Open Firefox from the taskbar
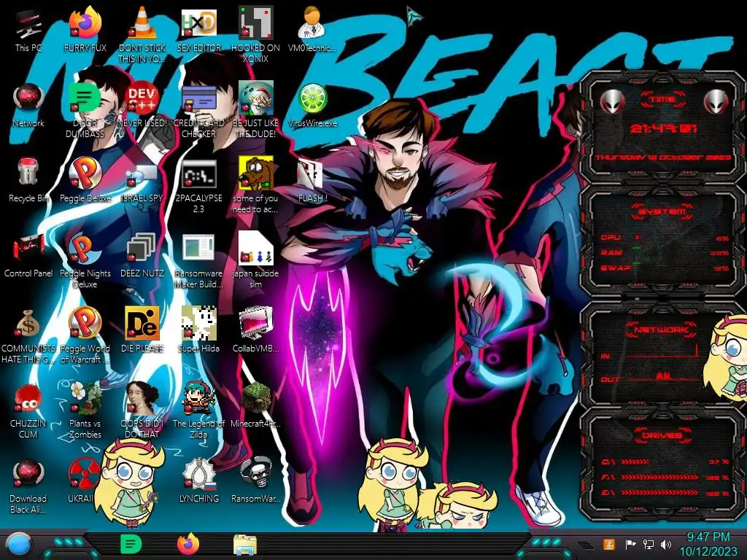The height and width of the screenshot is (560, 747). (188, 544)
